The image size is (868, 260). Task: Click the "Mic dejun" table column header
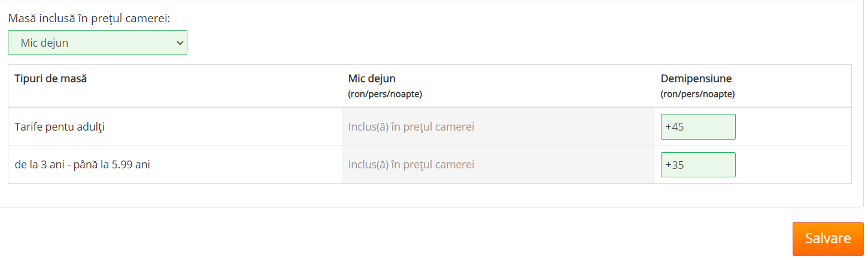[x=372, y=78]
